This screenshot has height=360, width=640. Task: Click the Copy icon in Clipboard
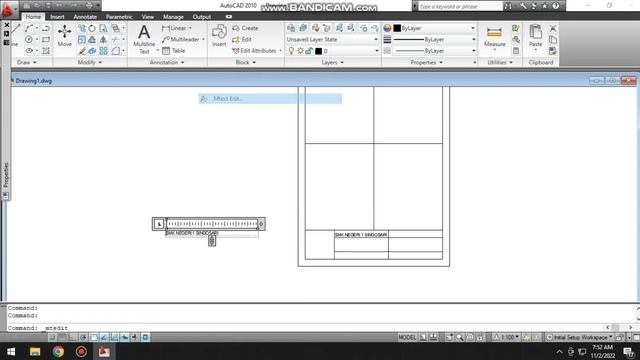[x=553, y=40]
